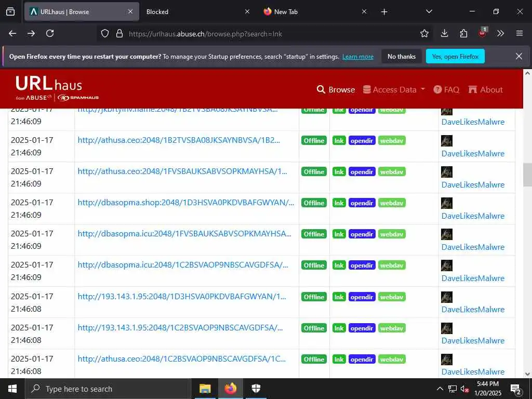Open the athusa.ceo 1C2BSVAOP9NBSCAVGDFSA URL
The width and height of the screenshot is (532, 399).
point(181,359)
